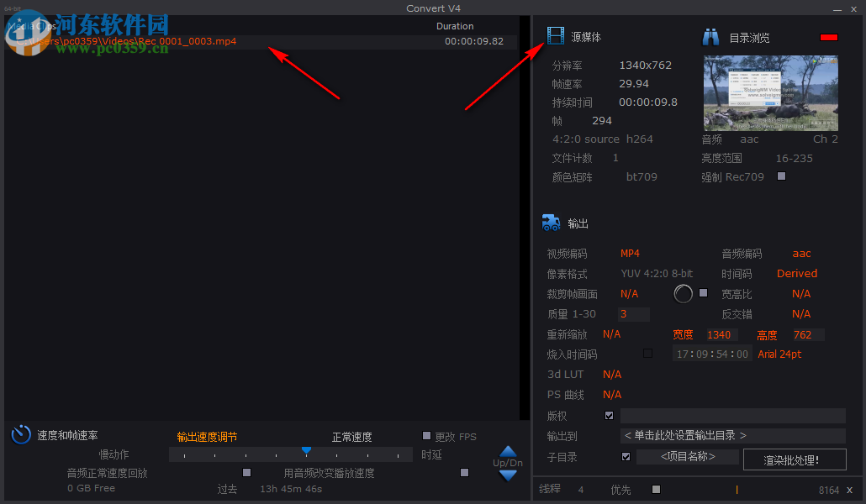Uncheck the 版权 copyright checkbox
866x504 pixels.
click(x=609, y=415)
